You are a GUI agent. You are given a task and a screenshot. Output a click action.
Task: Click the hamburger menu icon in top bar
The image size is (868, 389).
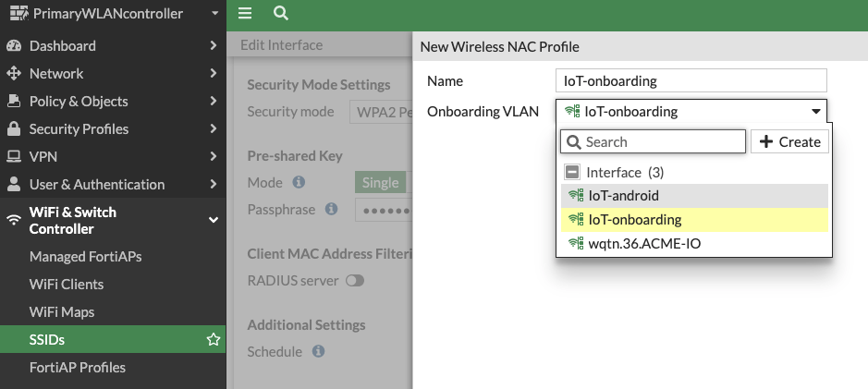point(245,14)
